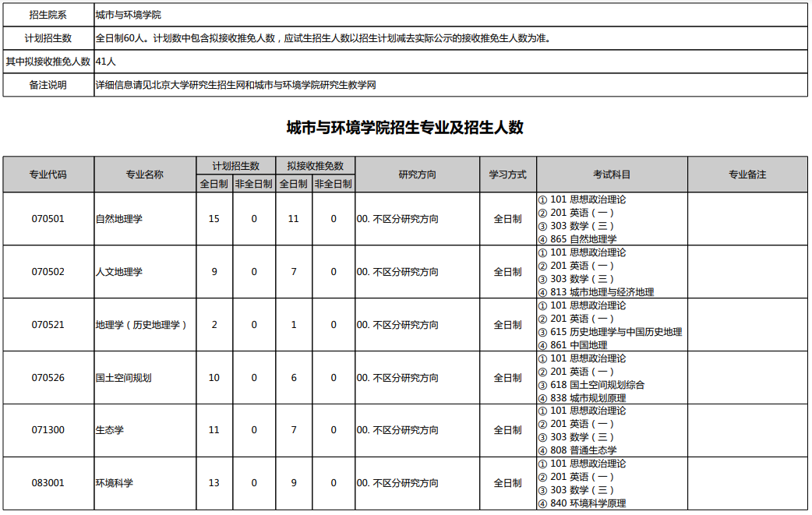Click major code 071300

click(x=48, y=430)
